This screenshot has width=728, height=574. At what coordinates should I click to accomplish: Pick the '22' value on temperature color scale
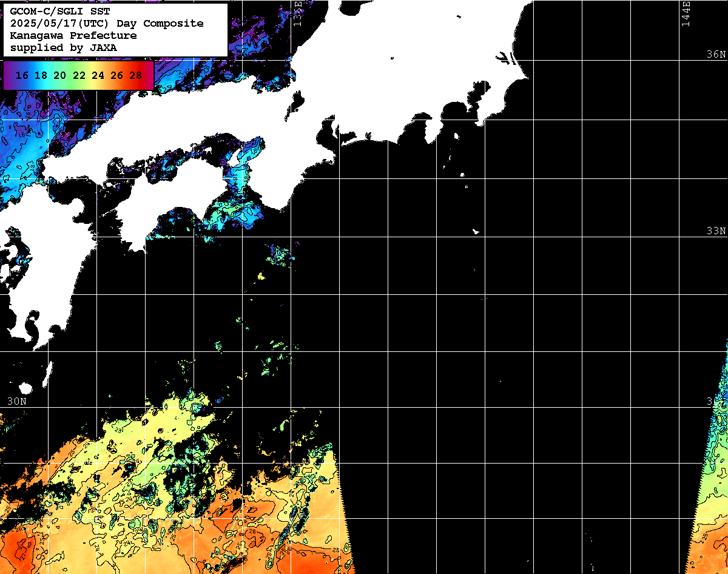(79, 75)
